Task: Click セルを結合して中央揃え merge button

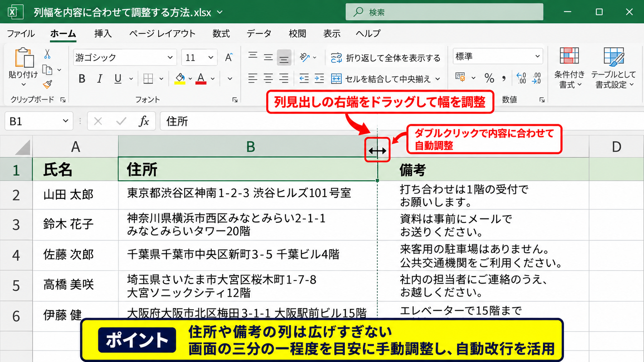Action: [386, 79]
